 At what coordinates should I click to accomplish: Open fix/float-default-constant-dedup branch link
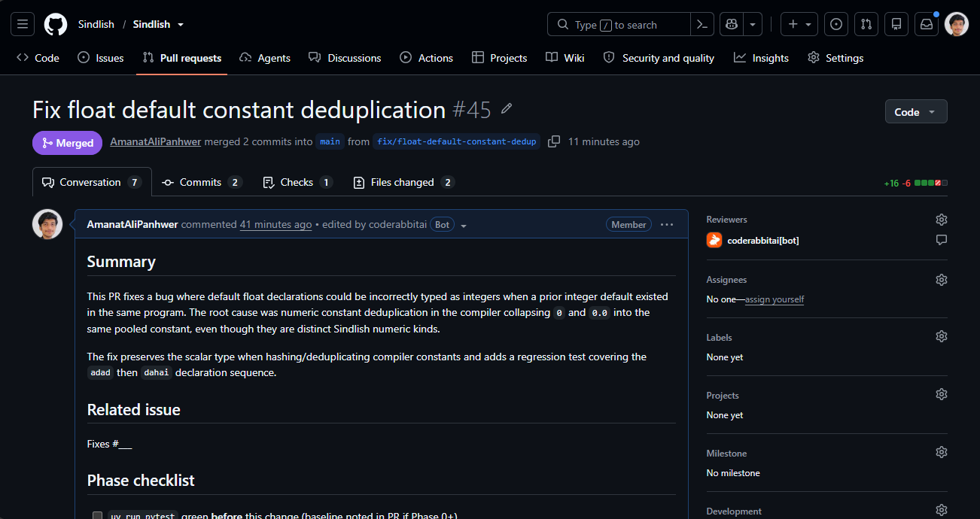coord(457,141)
